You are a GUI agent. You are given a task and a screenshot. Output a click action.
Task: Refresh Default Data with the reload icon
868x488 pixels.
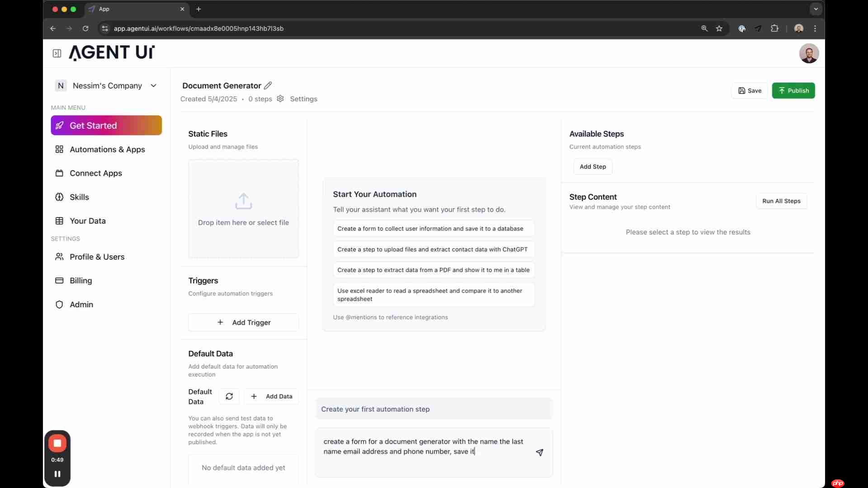pyautogui.click(x=229, y=396)
